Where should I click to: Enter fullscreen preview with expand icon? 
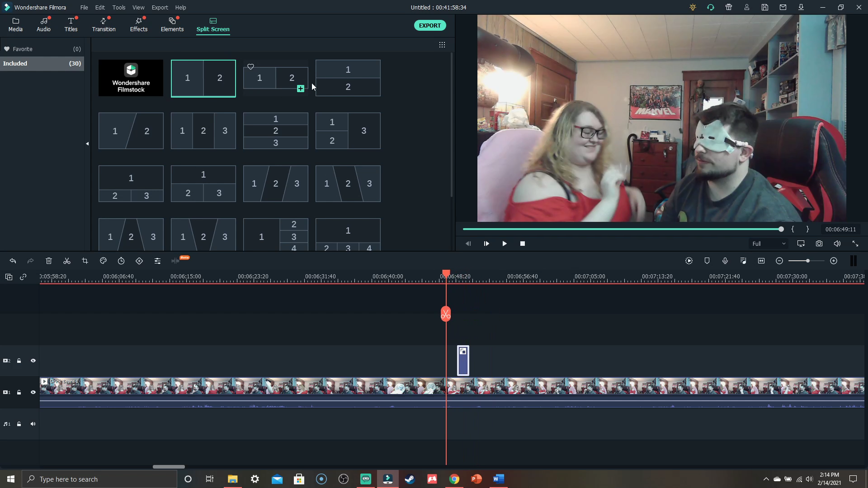click(855, 244)
